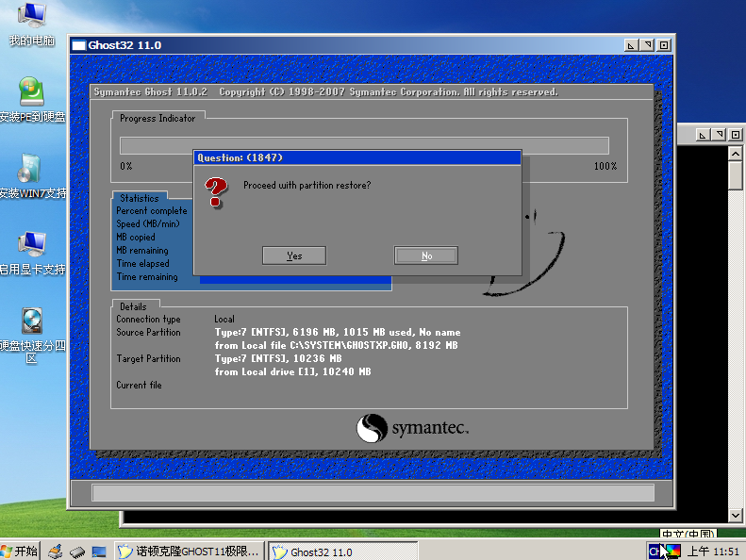
Task: Confirm partition restore with Yes button
Action: (x=294, y=255)
